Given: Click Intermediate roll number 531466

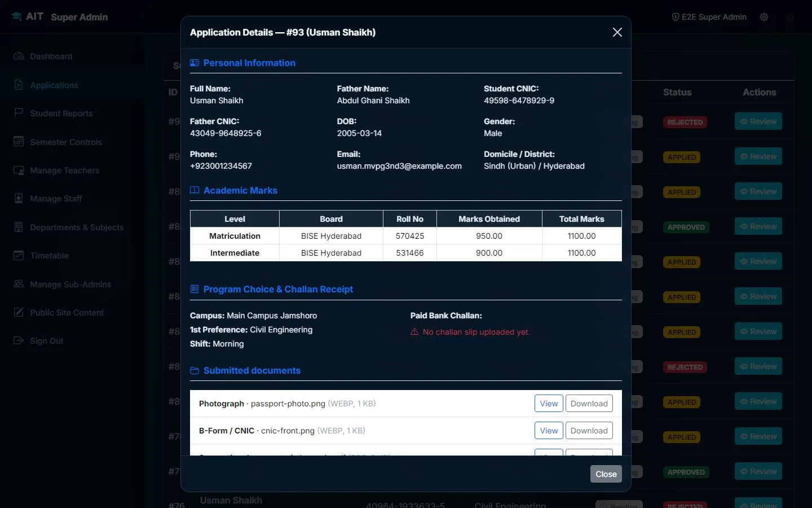Looking at the screenshot, I should click(x=410, y=253).
